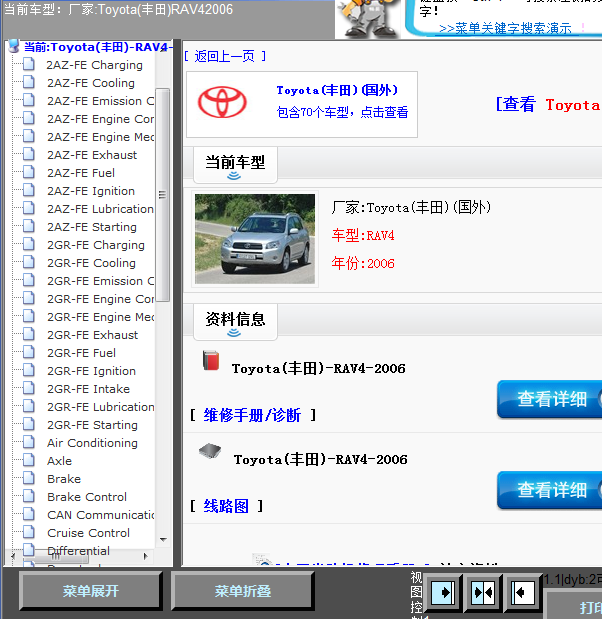The image size is (602, 619).
Task: Click the page icon beside 2GR-FE Intake
Action: (x=28, y=388)
